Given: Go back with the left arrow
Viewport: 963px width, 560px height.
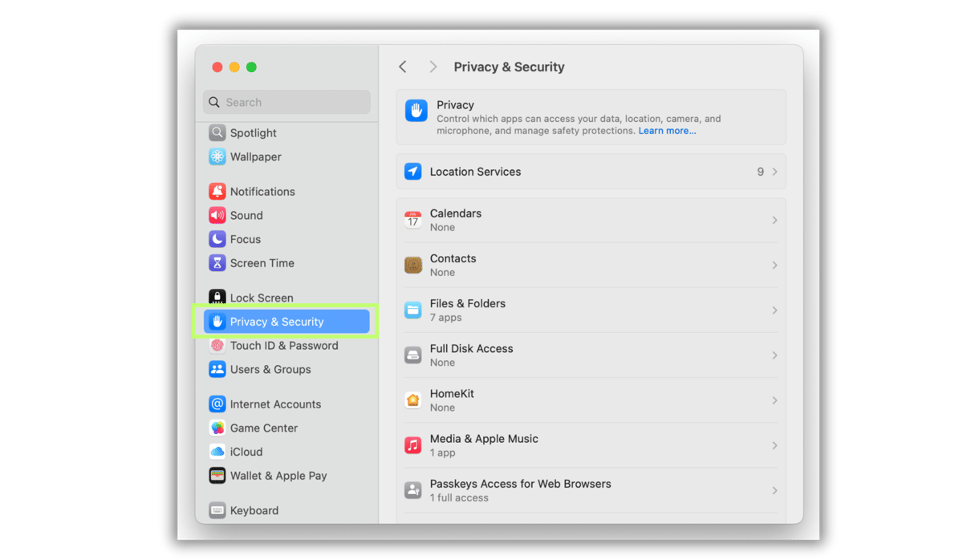Looking at the screenshot, I should [x=403, y=67].
